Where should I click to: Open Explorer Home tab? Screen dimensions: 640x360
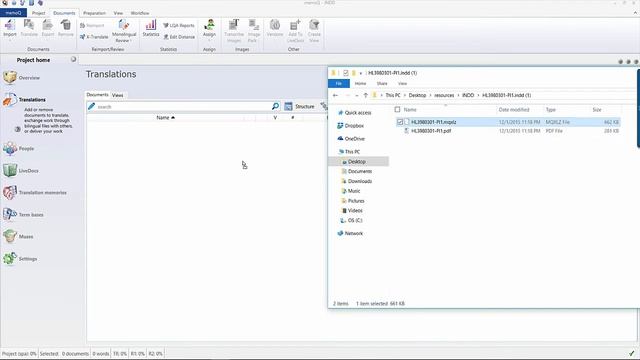pos(360,84)
